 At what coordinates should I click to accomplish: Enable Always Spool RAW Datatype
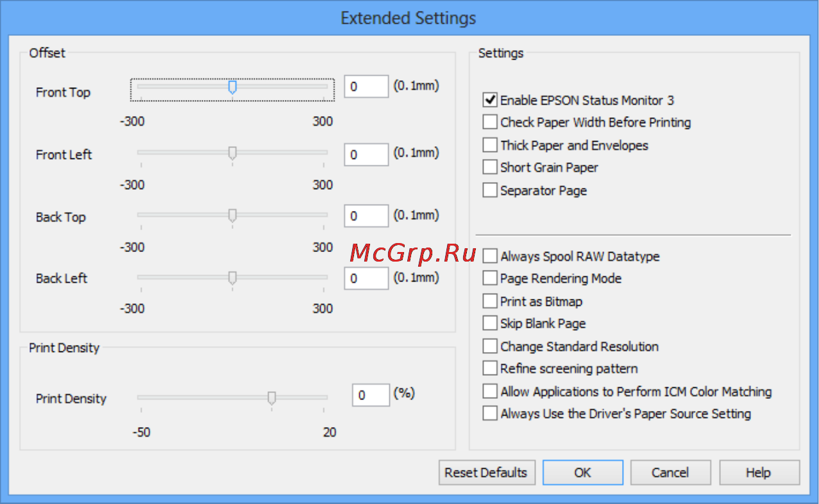490,256
